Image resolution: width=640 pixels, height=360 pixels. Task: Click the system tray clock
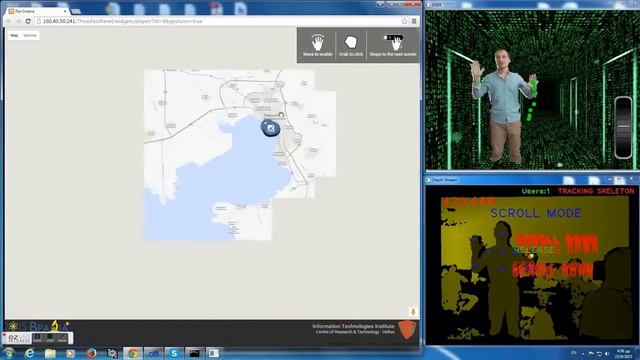tap(623, 353)
